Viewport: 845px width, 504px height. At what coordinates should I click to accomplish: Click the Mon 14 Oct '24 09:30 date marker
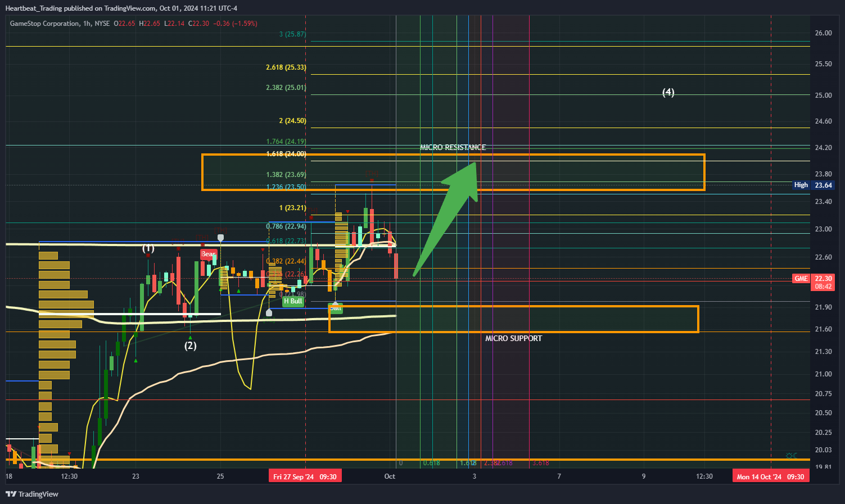770,476
